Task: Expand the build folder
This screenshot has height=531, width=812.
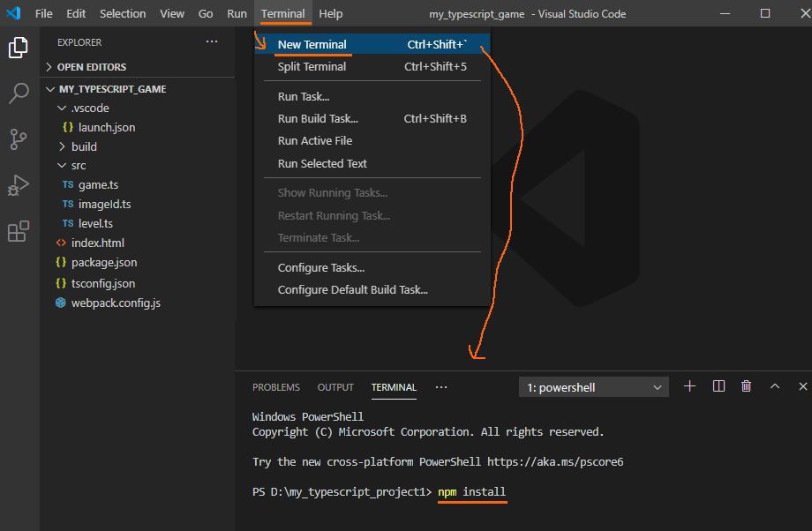Action: 84,146
